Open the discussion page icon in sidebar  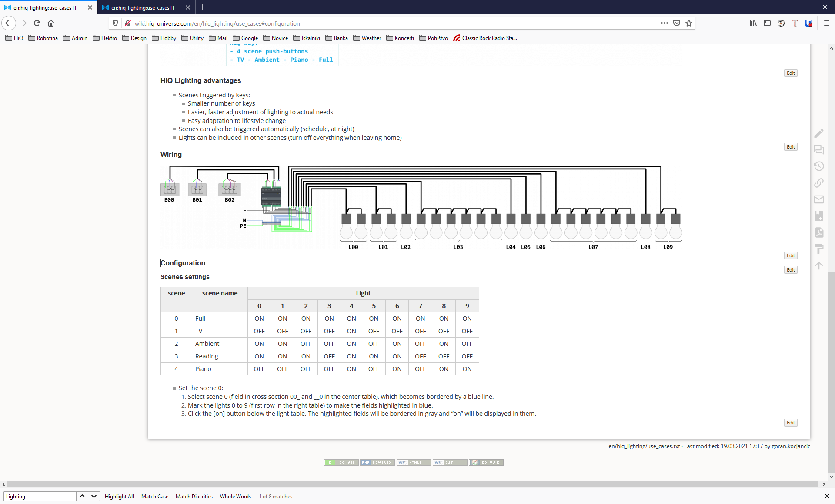click(819, 150)
